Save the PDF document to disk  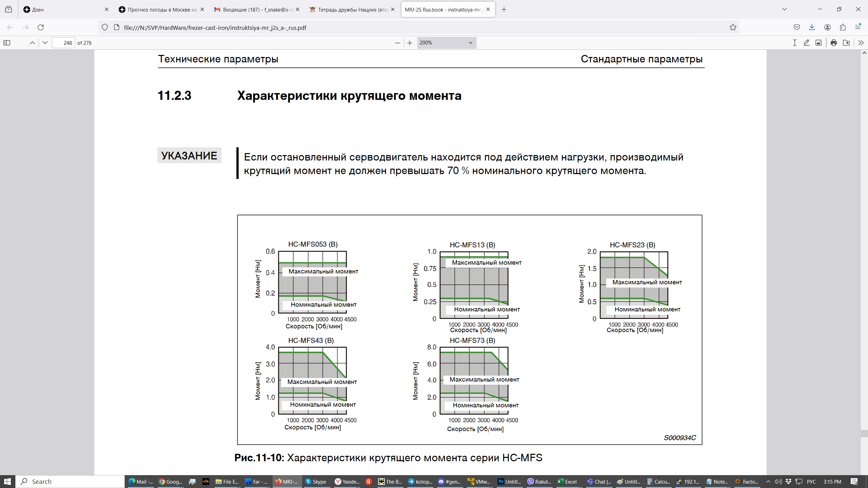(846, 43)
